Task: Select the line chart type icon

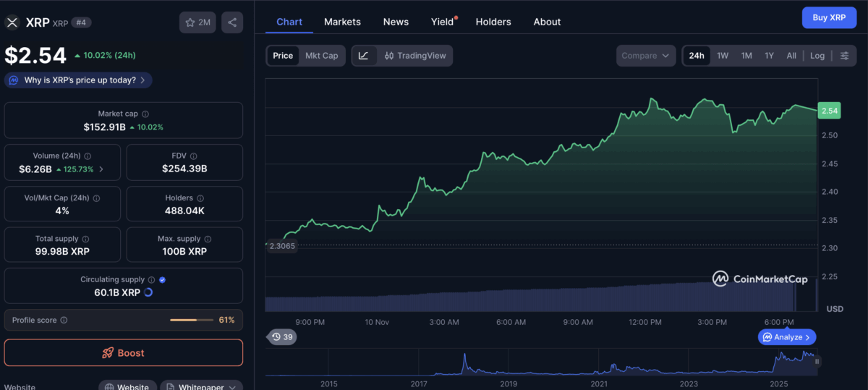Action: coord(364,56)
